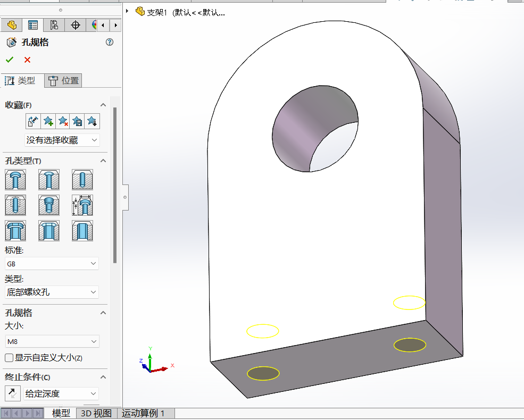Open the 底部螺纹孔 type dropdown
The height and width of the screenshot is (420, 524).
click(52, 292)
